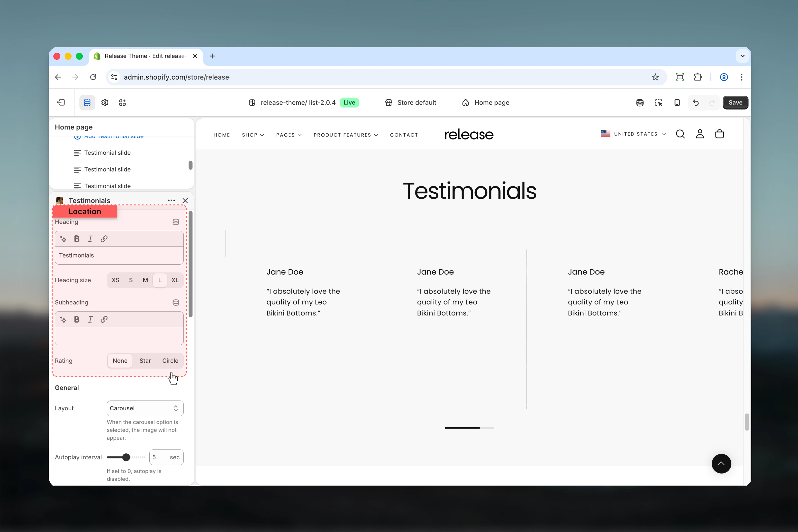The width and height of the screenshot is (798, 532).
Task: Expand the SHOP navigation menu
Action: (x=253, y=135)
